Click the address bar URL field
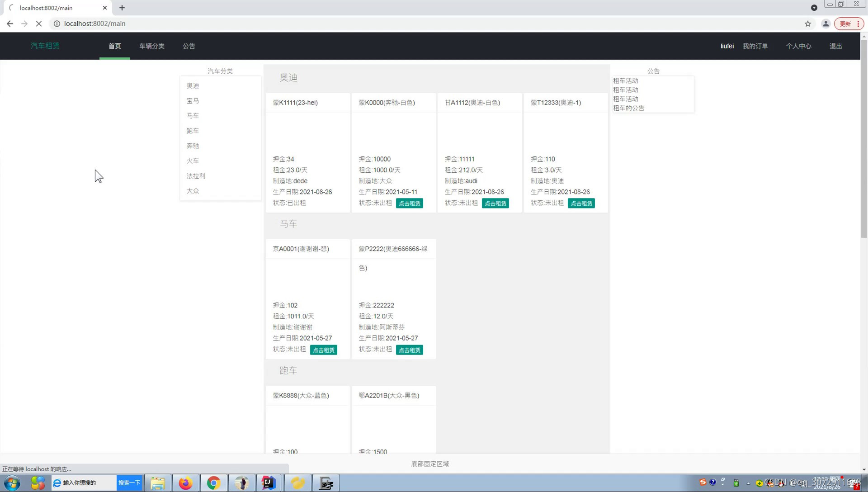 [429, 24]
